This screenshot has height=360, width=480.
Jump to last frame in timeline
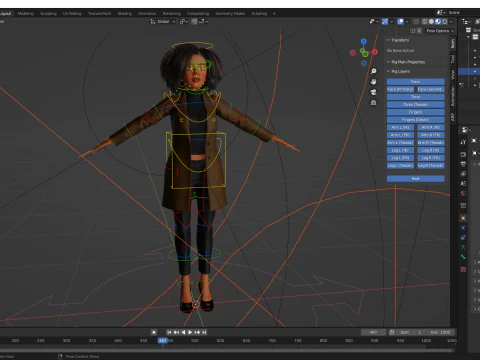point(204,332)
